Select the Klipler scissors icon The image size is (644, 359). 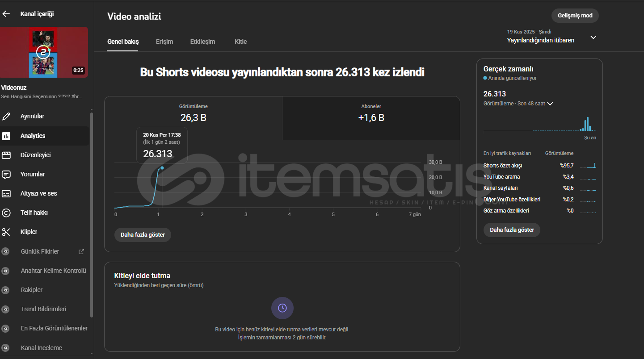6,232
